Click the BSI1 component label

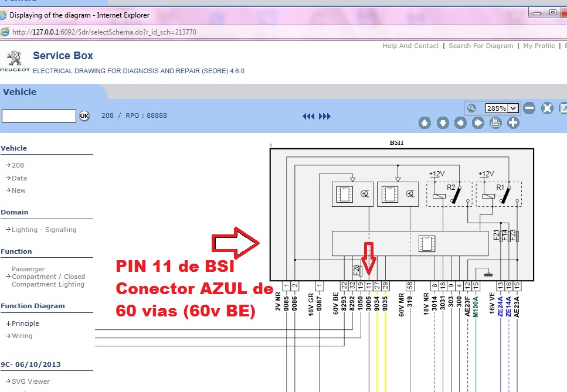(x=397, y=142)
